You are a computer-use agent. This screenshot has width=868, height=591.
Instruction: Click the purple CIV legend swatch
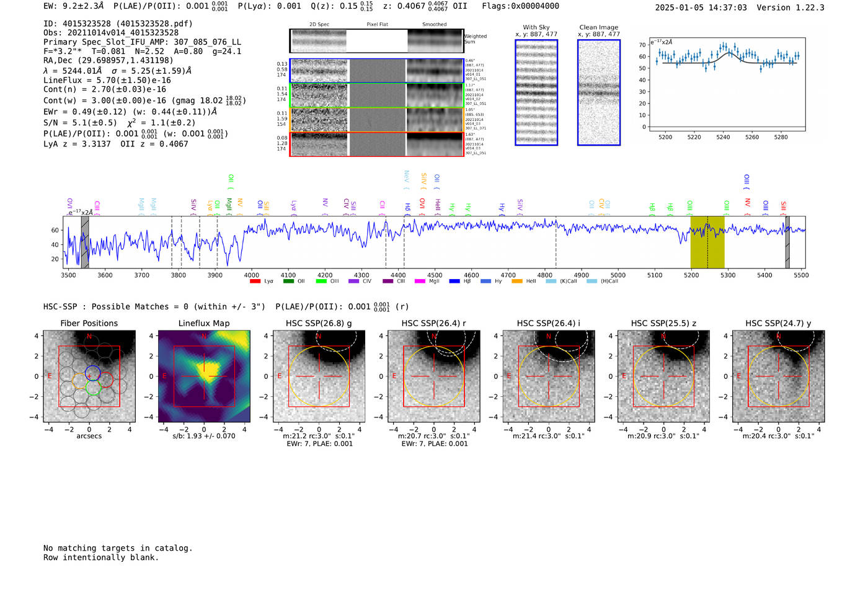click(x=354, y=282)
